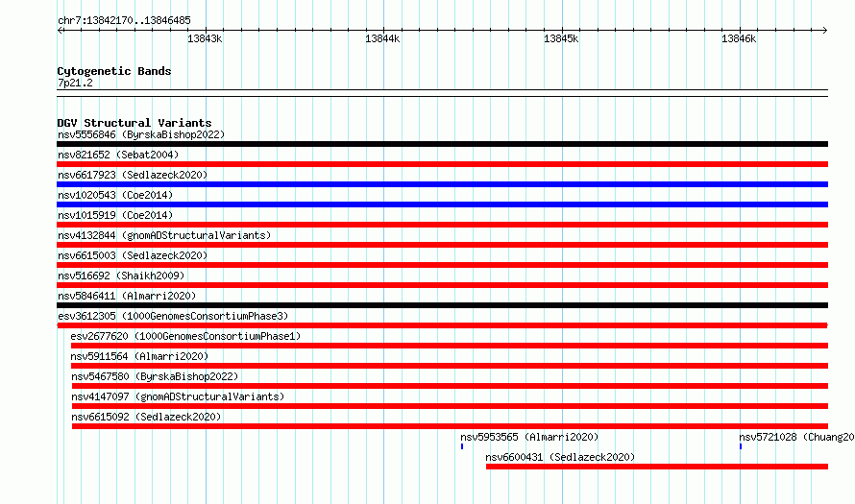Select the blue bar under nsv1020543
The image size is (855, 504).
tap(442, 204)
